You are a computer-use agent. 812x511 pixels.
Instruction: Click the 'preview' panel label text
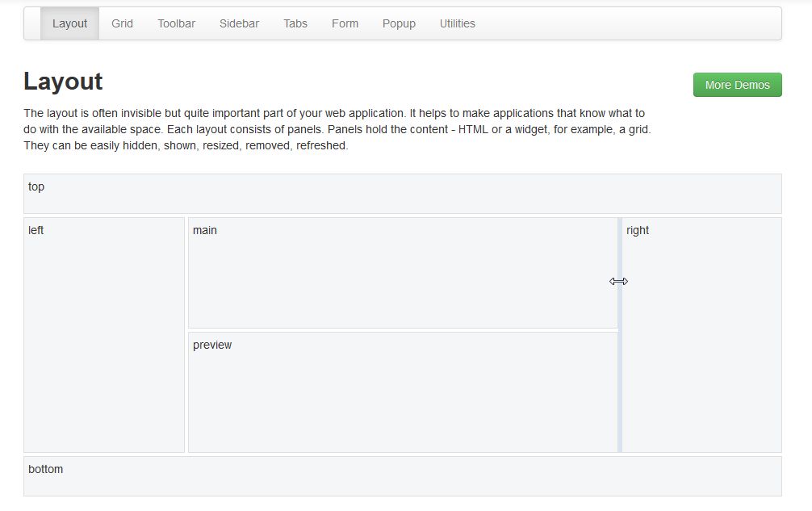[211, 345]
